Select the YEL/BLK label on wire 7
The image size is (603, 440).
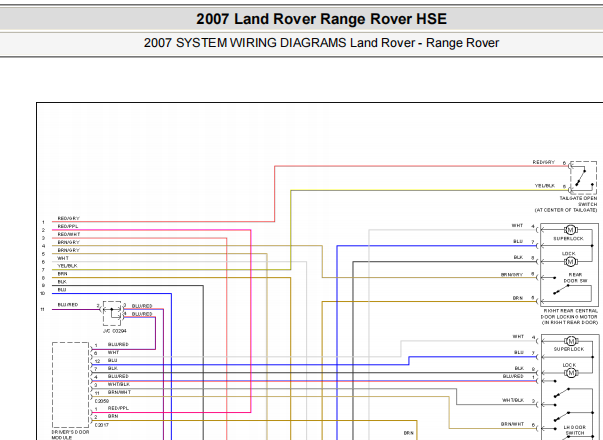pos(67,266)
